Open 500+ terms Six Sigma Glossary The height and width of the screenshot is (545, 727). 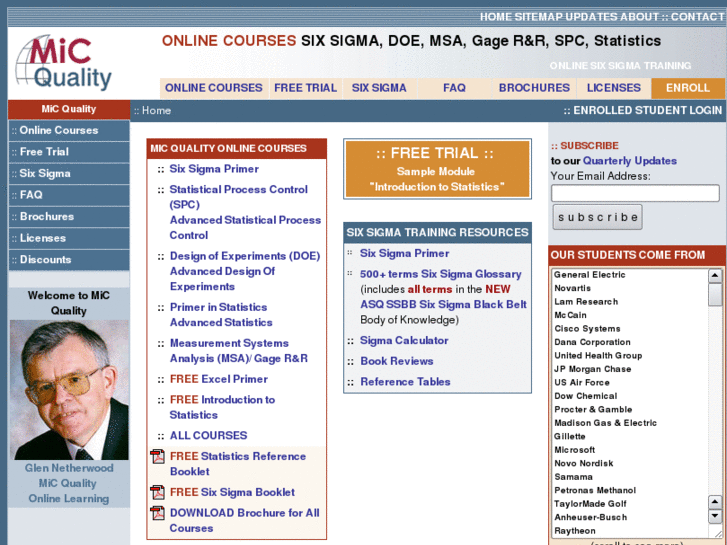[440, 274]
